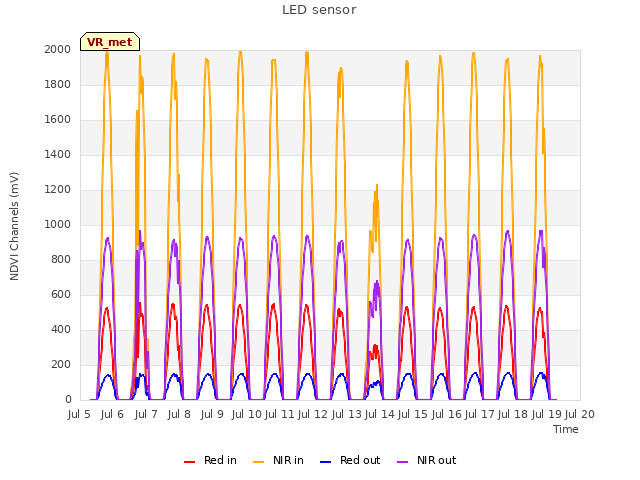Click the Jul 10 x-axis label
The image size is (640, 480).
[x=247, y=414]
